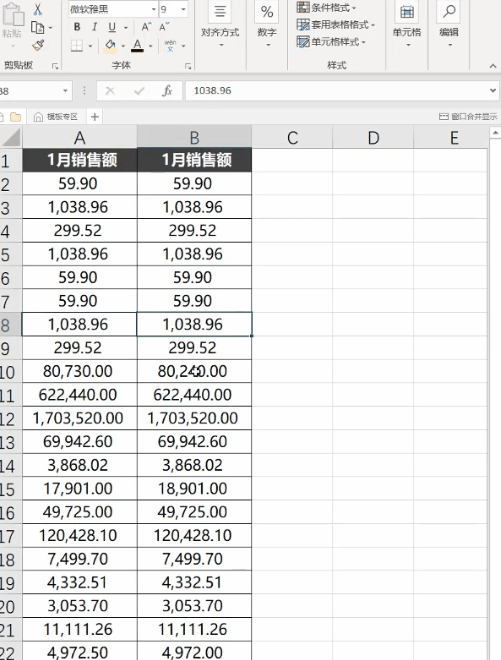Open the 编辑 editing group

[x=449, y=24]
